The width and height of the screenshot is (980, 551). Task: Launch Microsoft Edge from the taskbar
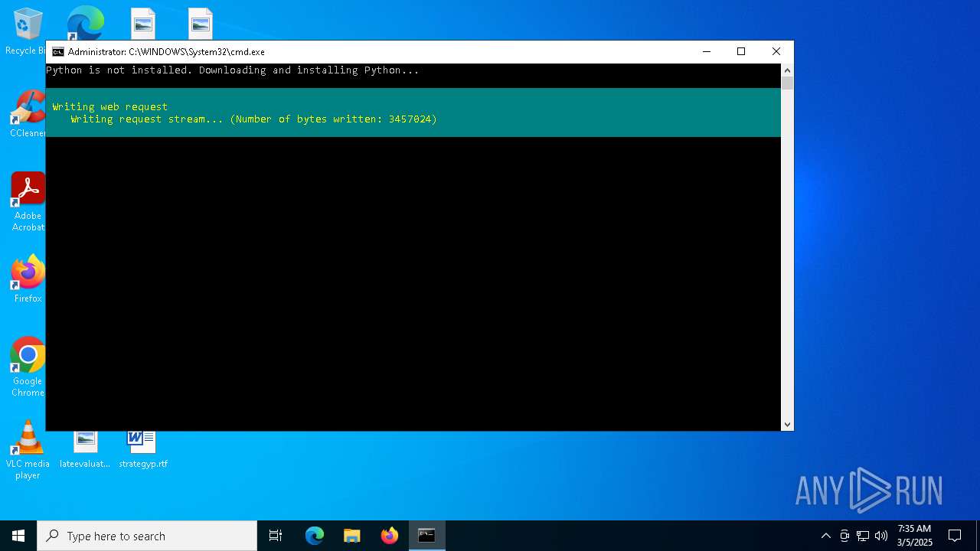pos(315,536)
